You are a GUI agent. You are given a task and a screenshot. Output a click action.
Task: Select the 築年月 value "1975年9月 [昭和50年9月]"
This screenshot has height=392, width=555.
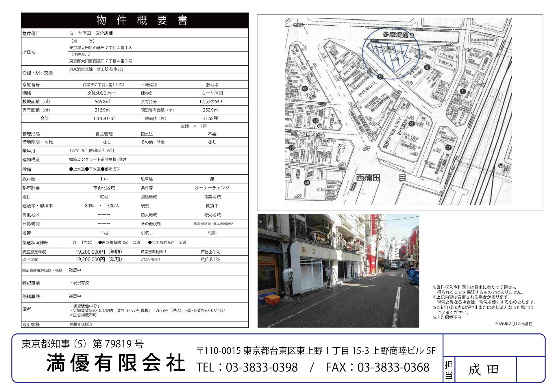91,151
